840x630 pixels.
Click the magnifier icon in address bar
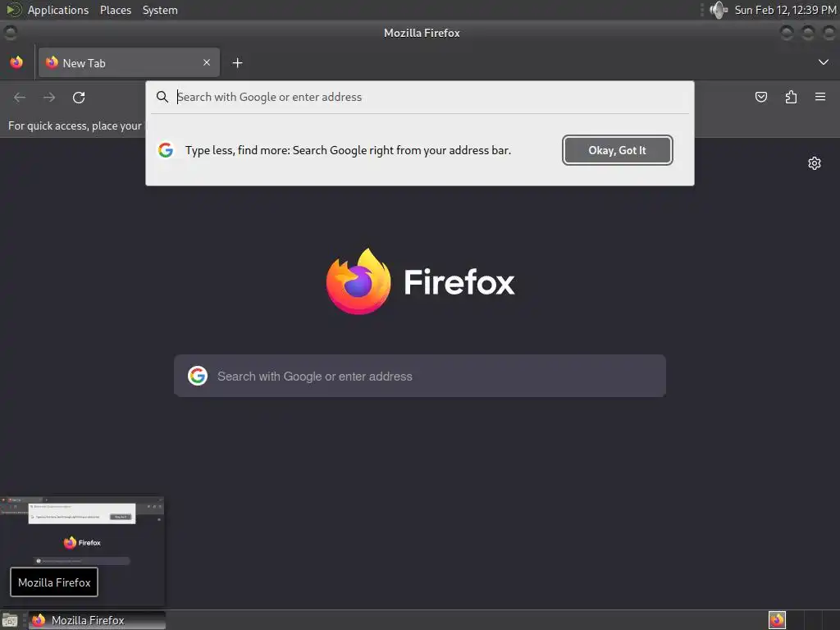tap(162, 97)
